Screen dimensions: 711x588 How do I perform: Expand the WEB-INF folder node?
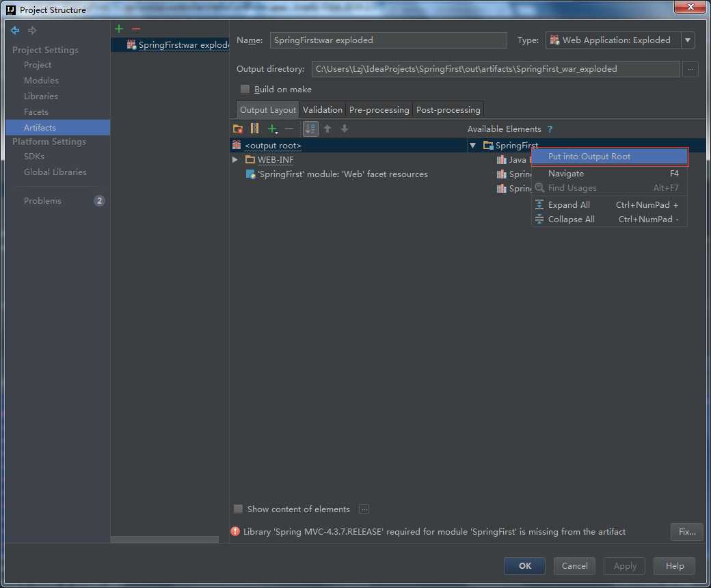(235, 159)
